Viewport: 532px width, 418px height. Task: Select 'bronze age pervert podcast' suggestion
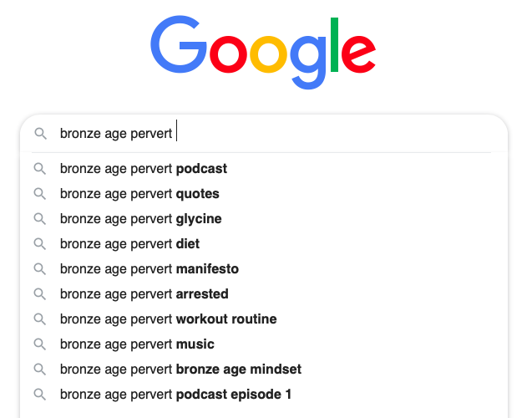pyautogui.click(x=144, y=169)
